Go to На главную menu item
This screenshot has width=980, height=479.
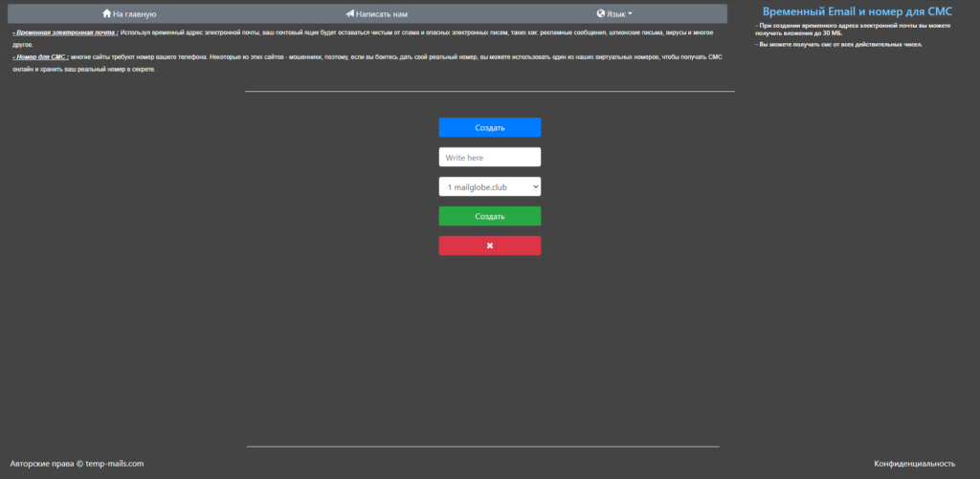pos(134,14)
